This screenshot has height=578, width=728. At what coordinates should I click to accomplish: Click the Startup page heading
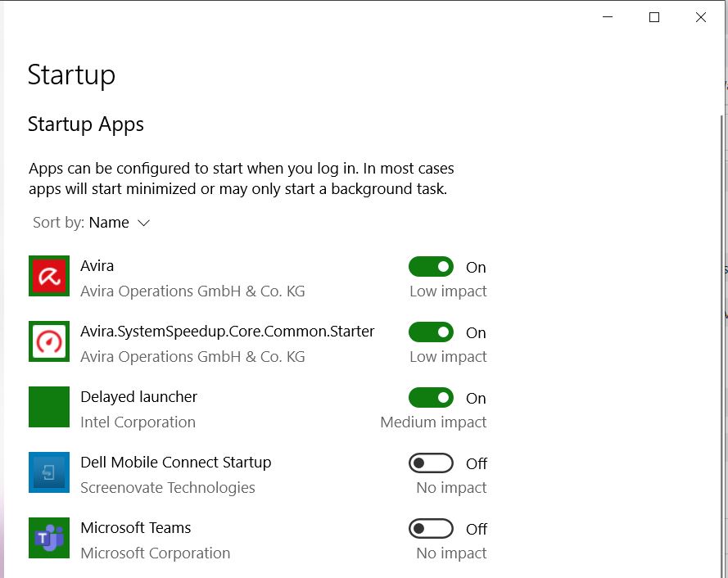71,75
